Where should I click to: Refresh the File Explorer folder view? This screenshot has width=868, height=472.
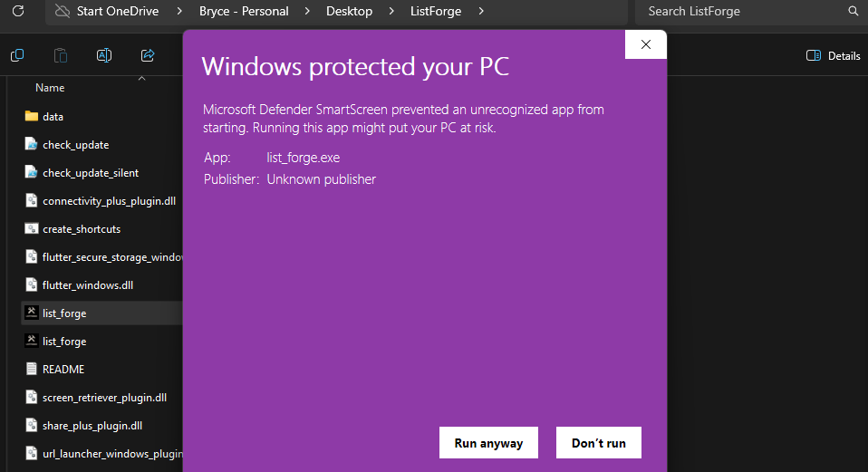pos(18,11)
